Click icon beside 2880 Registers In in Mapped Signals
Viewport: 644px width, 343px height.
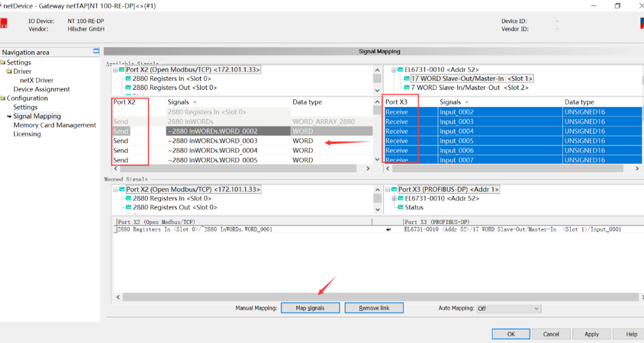coord(129,198)
